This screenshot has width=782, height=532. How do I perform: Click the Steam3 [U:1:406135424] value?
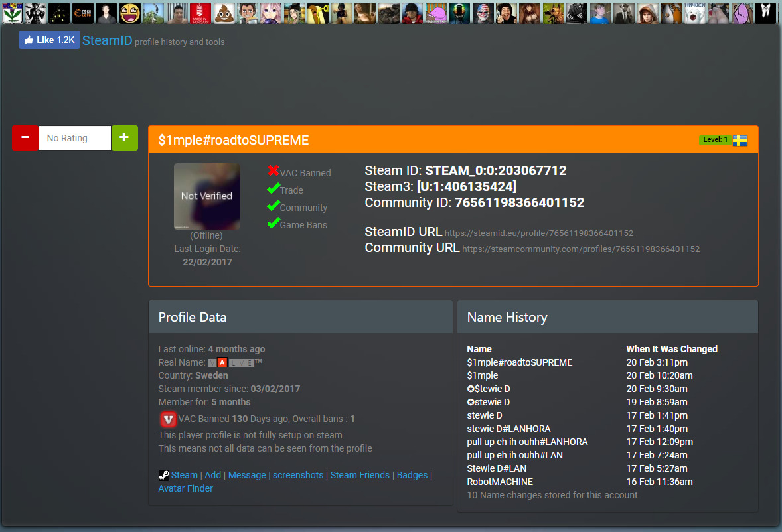[466, 187]
